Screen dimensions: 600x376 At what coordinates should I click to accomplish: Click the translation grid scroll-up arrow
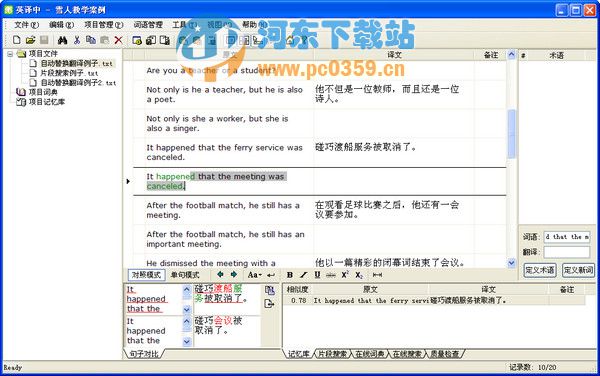(x=512, y=55)
